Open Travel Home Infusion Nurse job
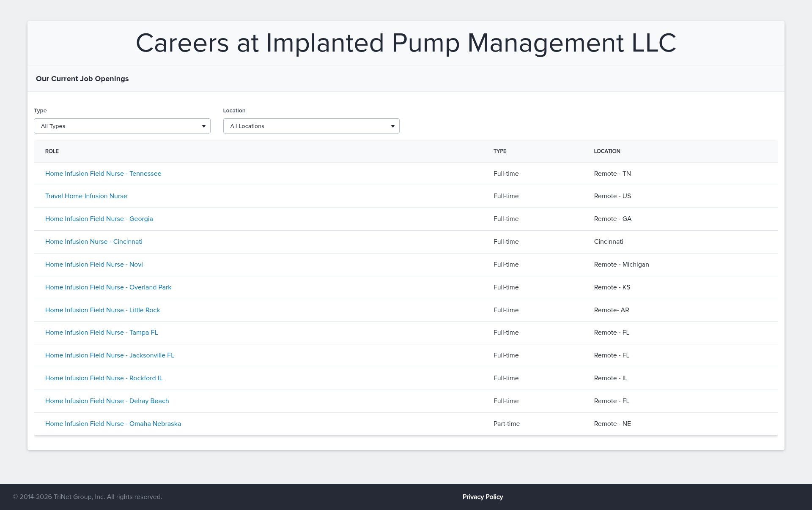This screenshot has width=812, height=510. tap(86, 196)
